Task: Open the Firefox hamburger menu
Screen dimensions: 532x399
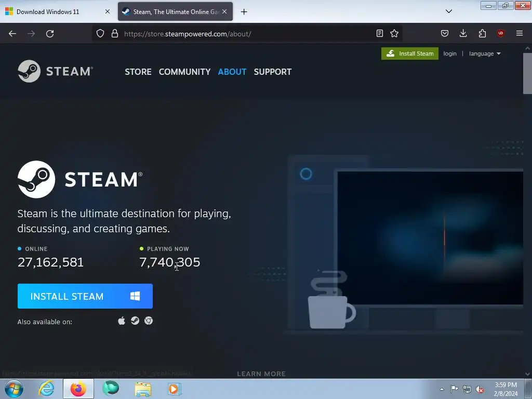Action: click(520, 33)
